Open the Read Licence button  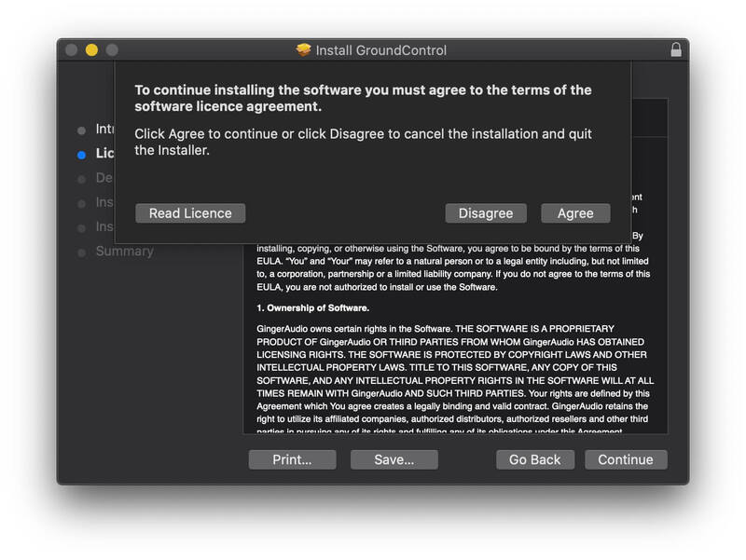190,213
